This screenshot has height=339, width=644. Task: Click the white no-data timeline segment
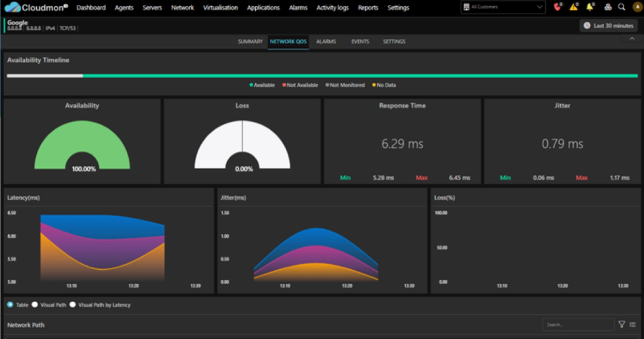pos(45,76)
